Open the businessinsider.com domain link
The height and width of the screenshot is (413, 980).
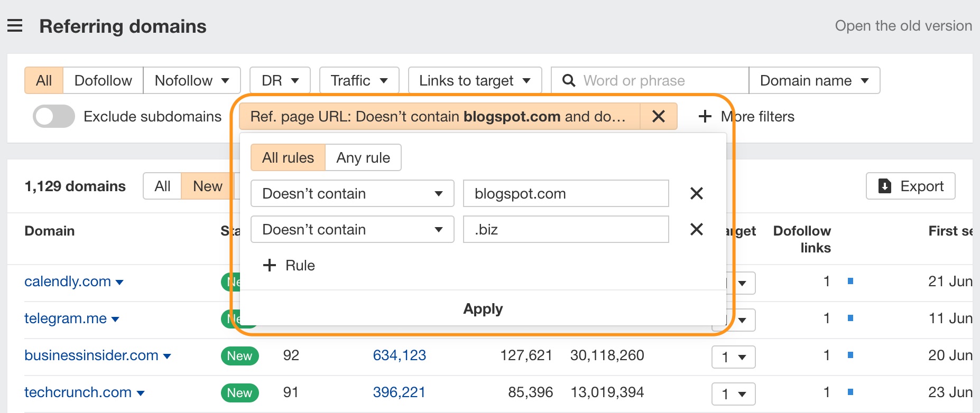[x=91, y=355]
